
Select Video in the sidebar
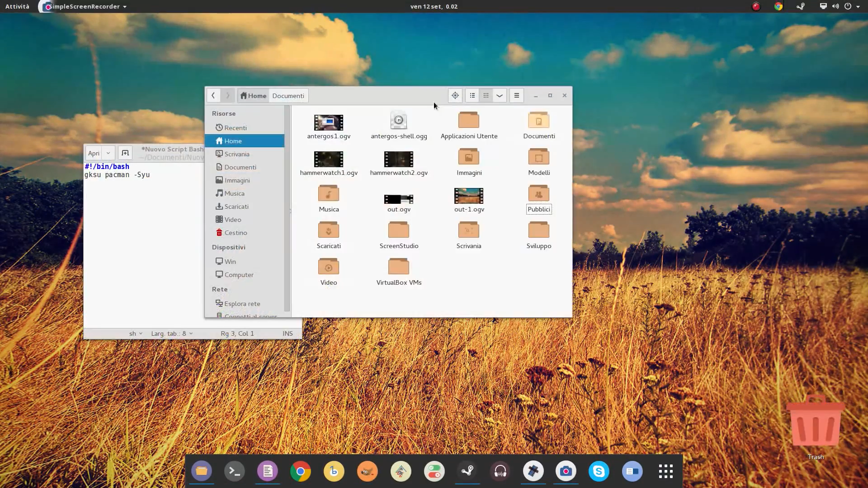245,220
